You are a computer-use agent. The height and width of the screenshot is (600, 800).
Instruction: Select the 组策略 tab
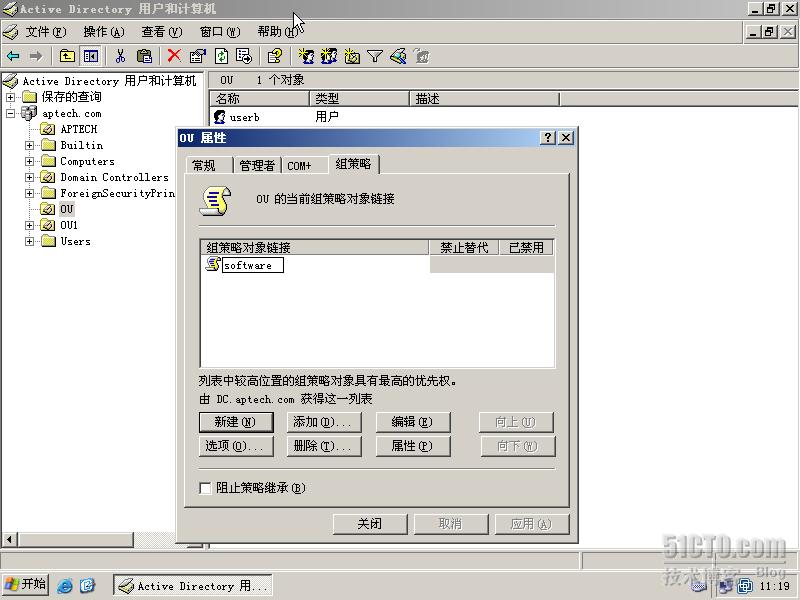[354, 164]
